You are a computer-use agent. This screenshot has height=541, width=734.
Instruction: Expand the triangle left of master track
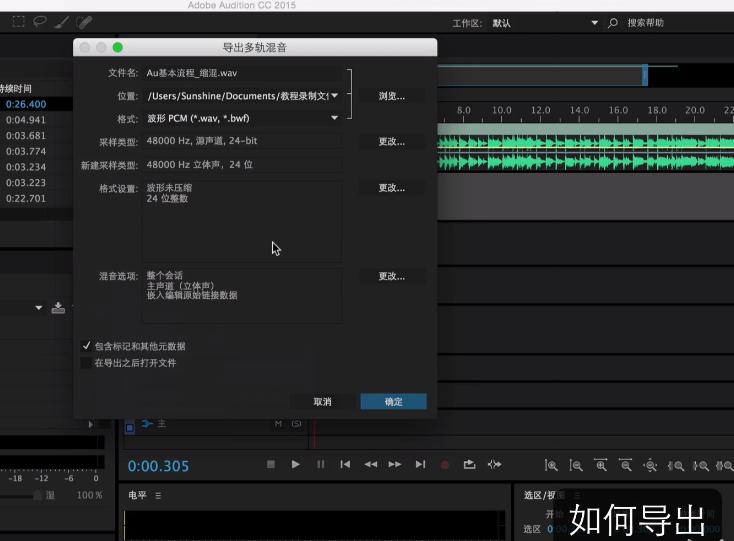(90, 424)
